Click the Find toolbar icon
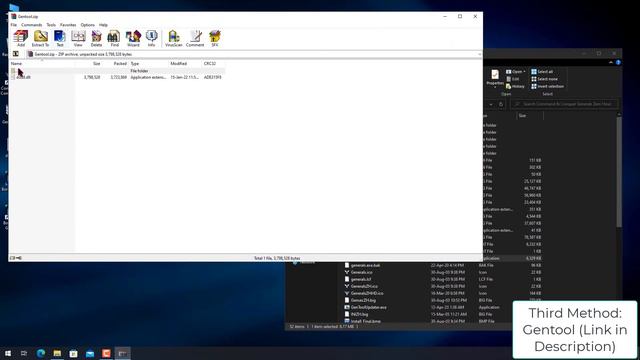The width and height of the screenshot is (640, 360). 114,38
